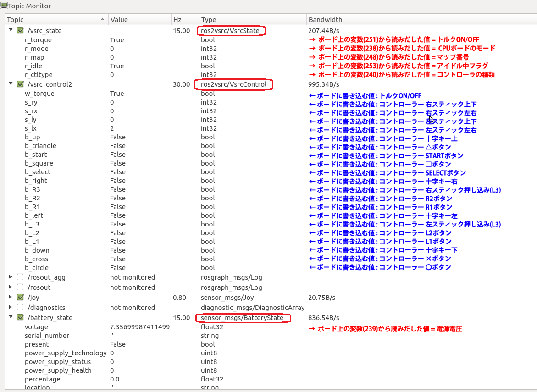Collapse the /battery_state topic tree

11,317
